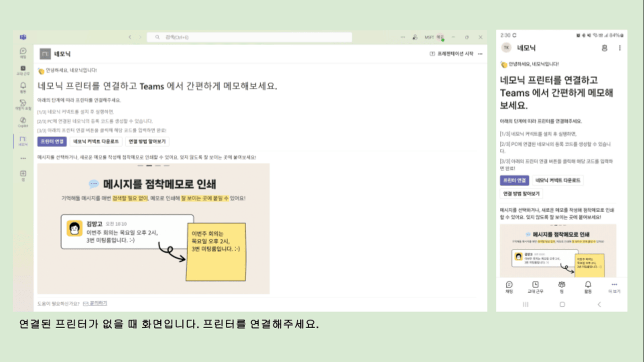This screenshot has width=644, height=362.
Task: Open the Teams logo icon in desktop window
Action: pyautogui.click(x=23, y=37)
